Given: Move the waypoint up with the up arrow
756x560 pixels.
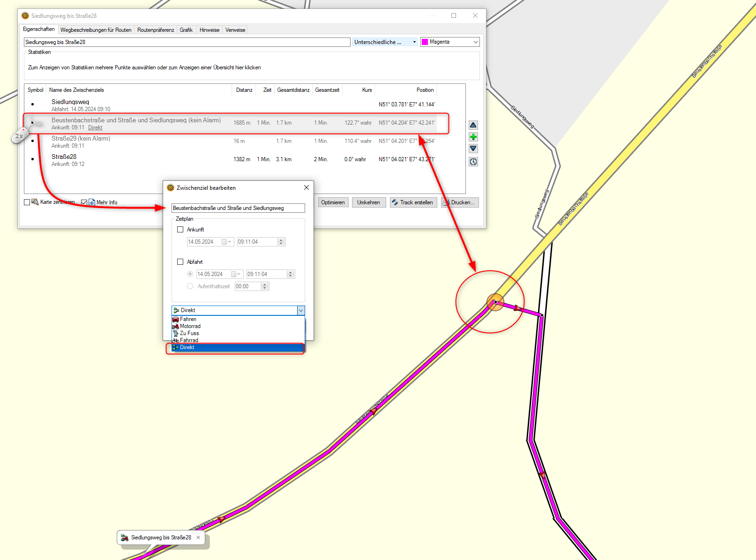Looking at the screenshot, I should point(473,125).
